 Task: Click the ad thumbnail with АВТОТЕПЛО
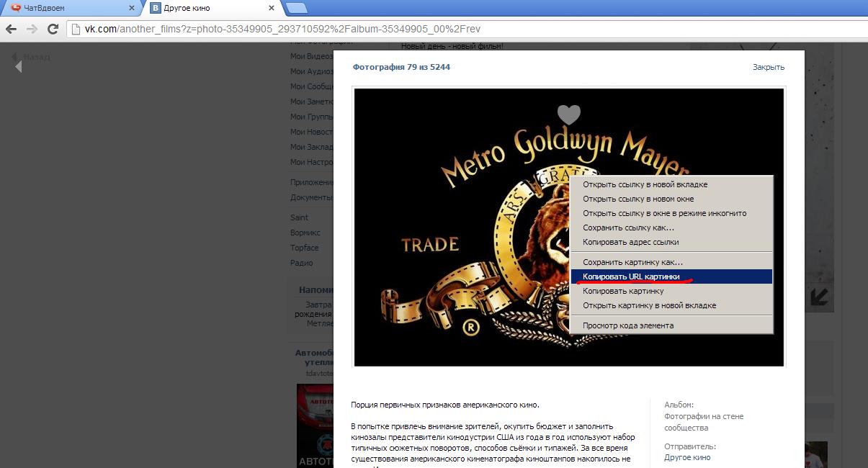click(x=315, y=425)
